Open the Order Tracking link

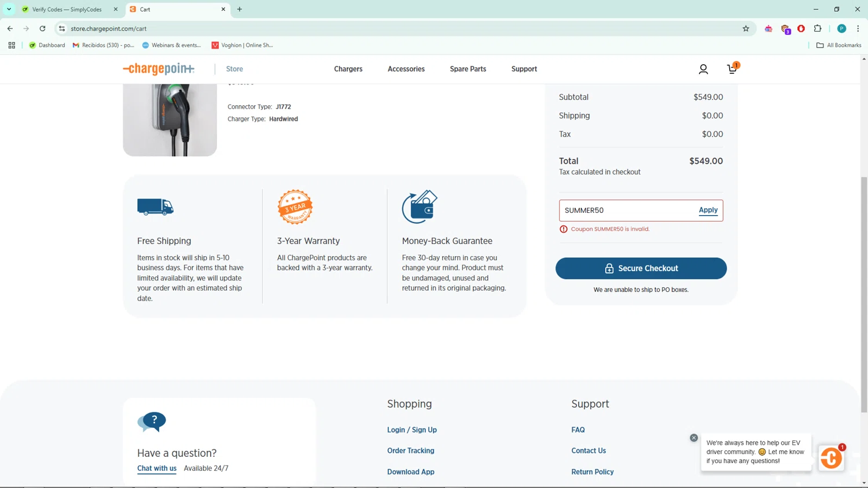click(x=411, y=450)
